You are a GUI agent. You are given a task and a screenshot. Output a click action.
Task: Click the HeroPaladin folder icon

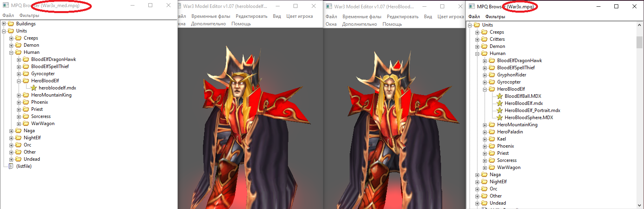click(x=492, y=132)
